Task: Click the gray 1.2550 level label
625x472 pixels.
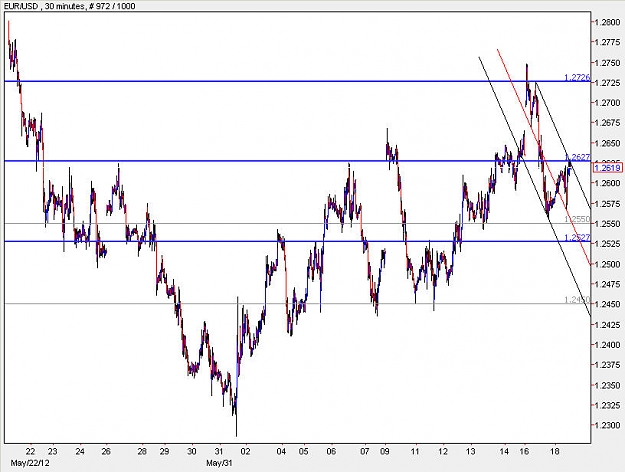Action: pos(577,219)
